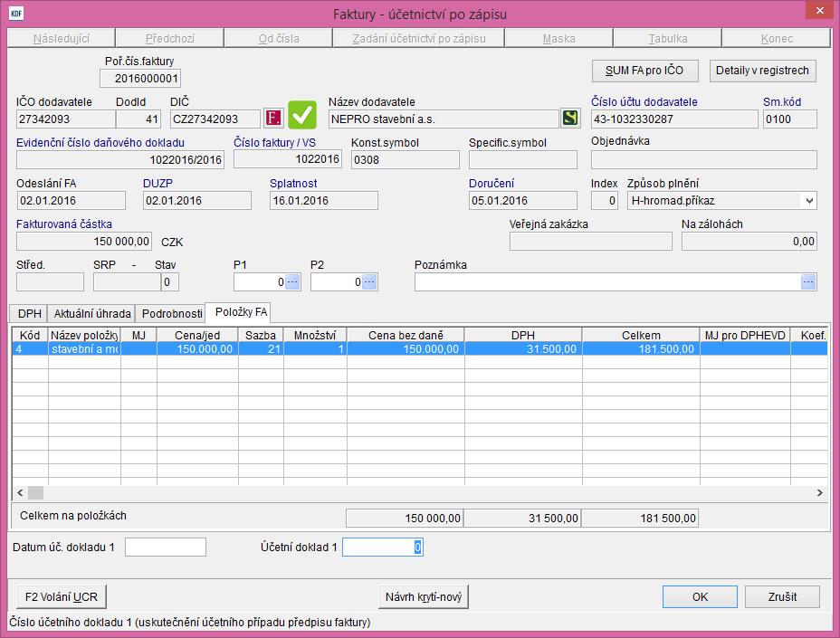840x638 pixels.
Task: Switch to the DPH tab
Action: (x=30, y=313)
